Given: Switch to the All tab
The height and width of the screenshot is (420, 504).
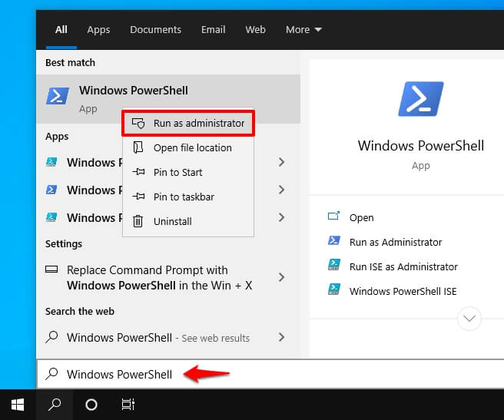Looking at the screenshot, I should click(61, 30).
